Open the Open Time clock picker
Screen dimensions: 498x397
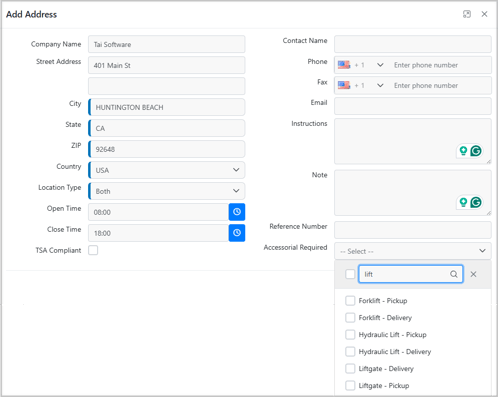pos(237,212)
